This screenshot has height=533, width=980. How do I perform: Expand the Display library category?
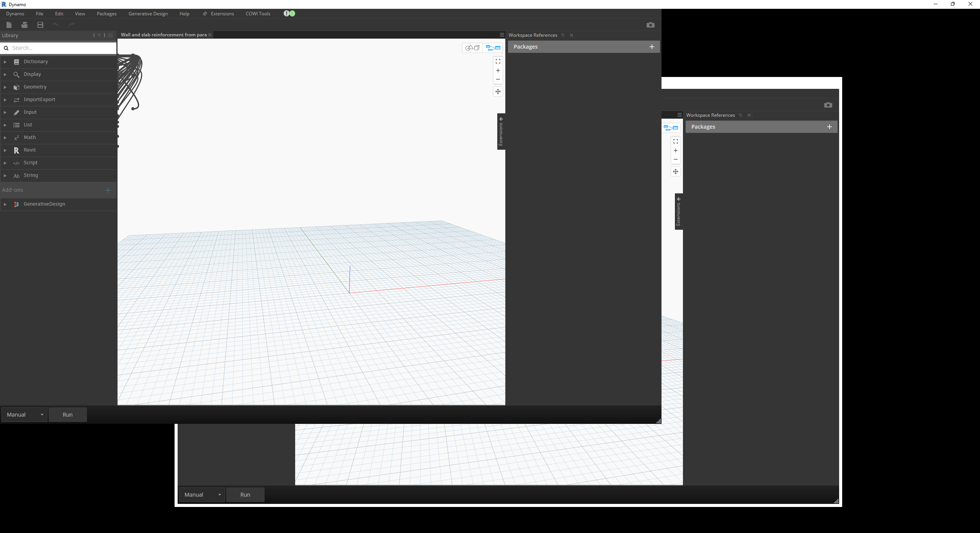click(x=5, y=74)
